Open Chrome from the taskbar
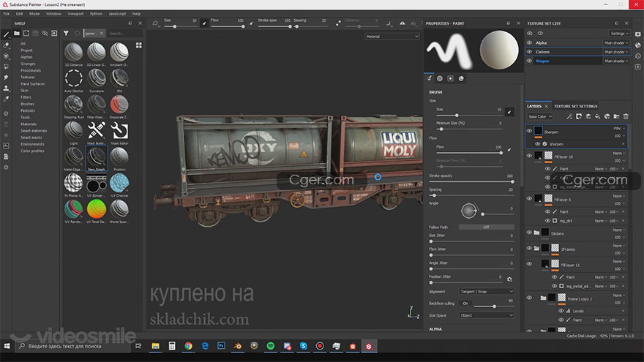 tap(188, 346)
